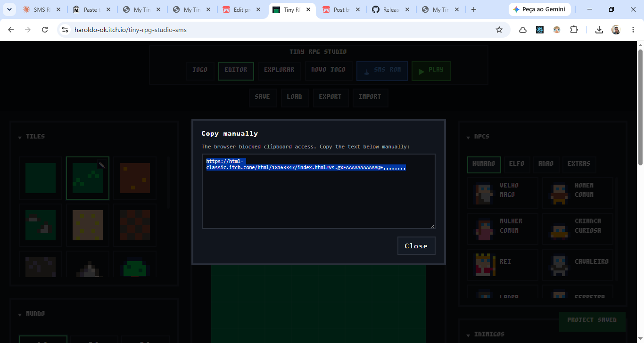This screenshot has width=644, height=343.
Task: Click the pencil edit icon on selected tile
Action: pos(101,165)
